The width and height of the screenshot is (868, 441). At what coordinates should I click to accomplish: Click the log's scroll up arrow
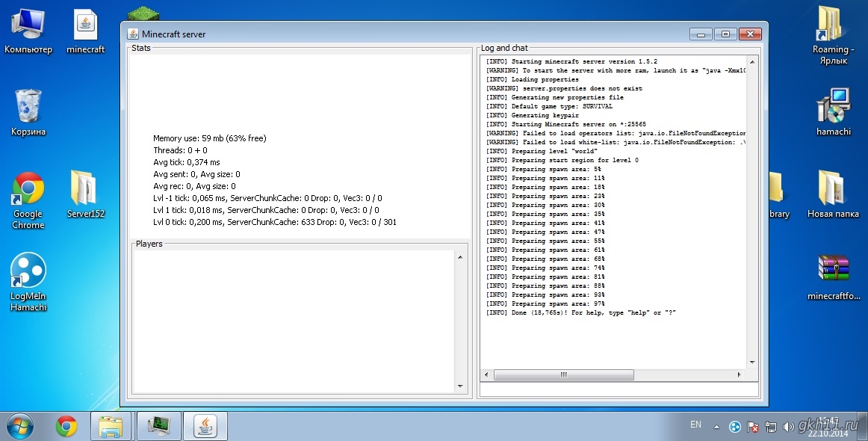click(752, 61)
